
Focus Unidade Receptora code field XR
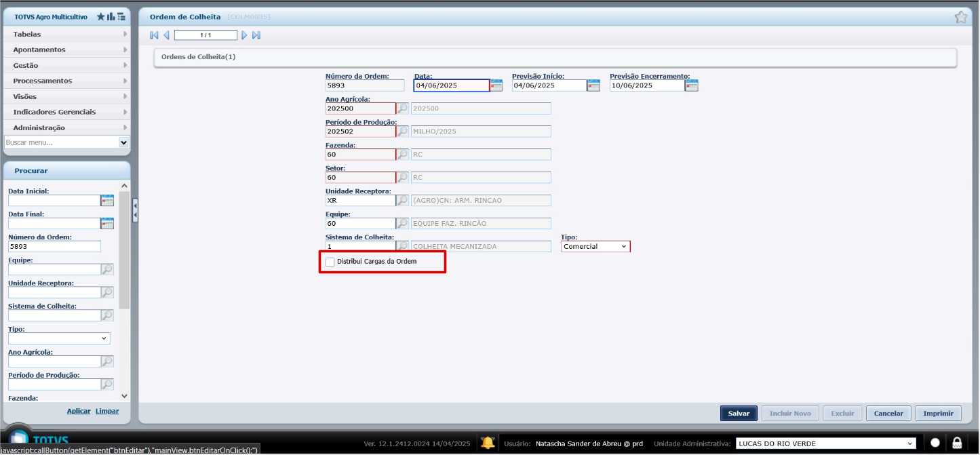click(360, 201)
